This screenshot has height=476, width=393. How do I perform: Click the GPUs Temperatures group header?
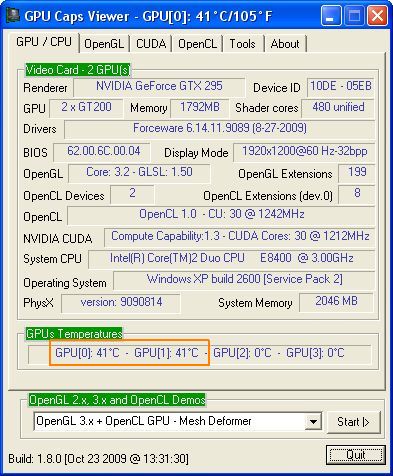pos(74,334)
